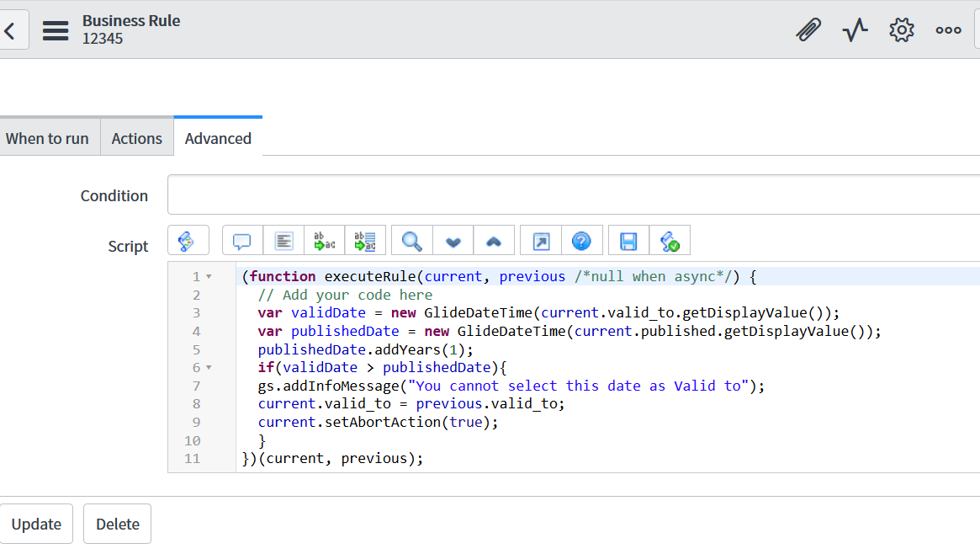Open attachments with the paperclip icon

[x=808, y=30]
